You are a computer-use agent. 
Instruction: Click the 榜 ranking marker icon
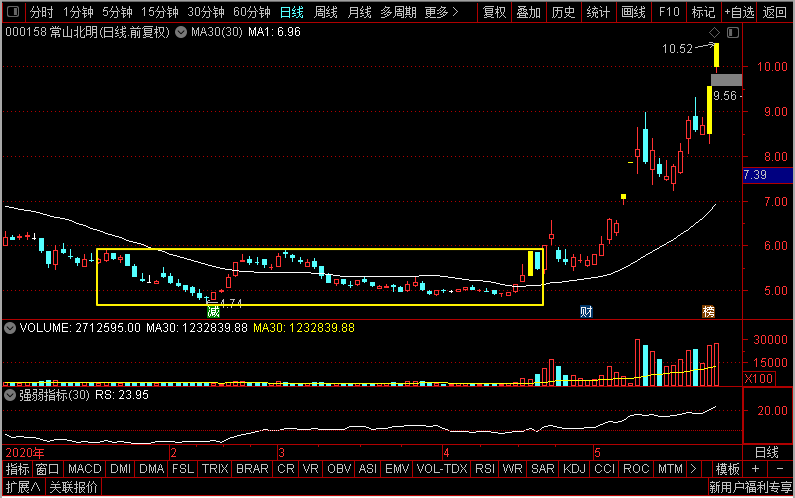tap(708, 312)
